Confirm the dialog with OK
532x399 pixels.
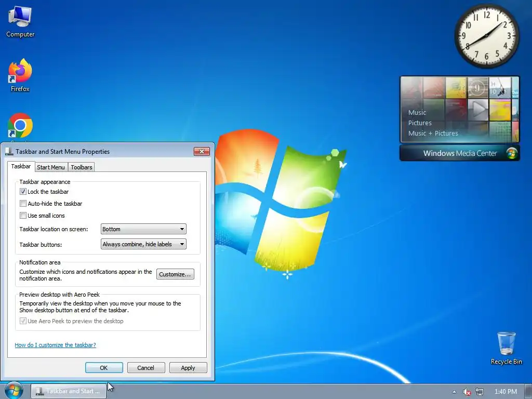pyautogui.click(x=104, y=368)
